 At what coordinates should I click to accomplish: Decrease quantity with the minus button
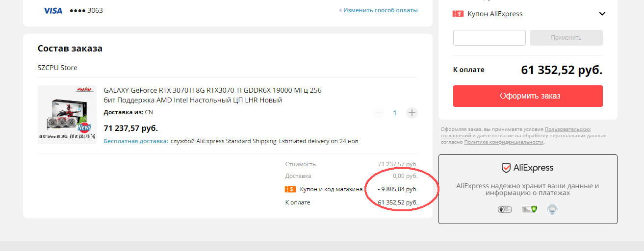pos(378,113)
